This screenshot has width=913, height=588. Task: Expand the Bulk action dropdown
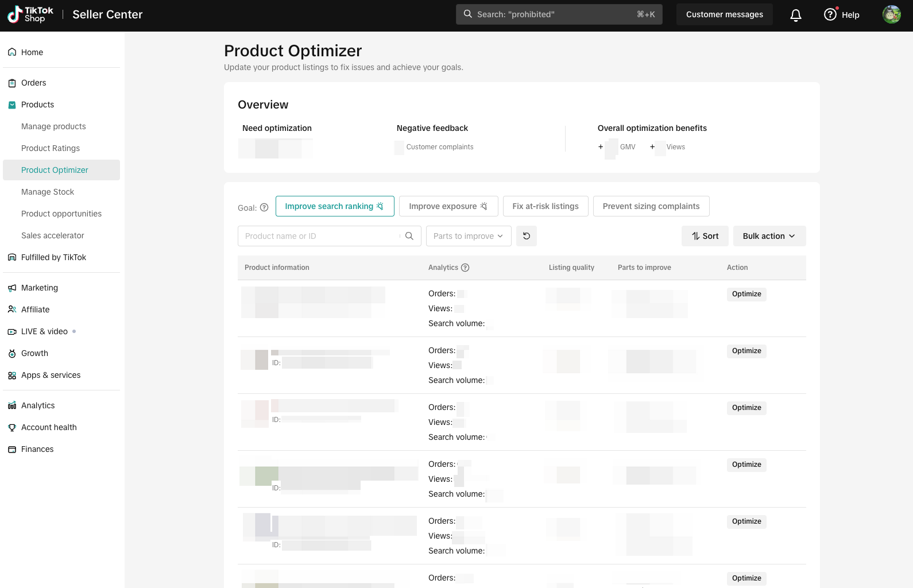[x=769, y=236]
